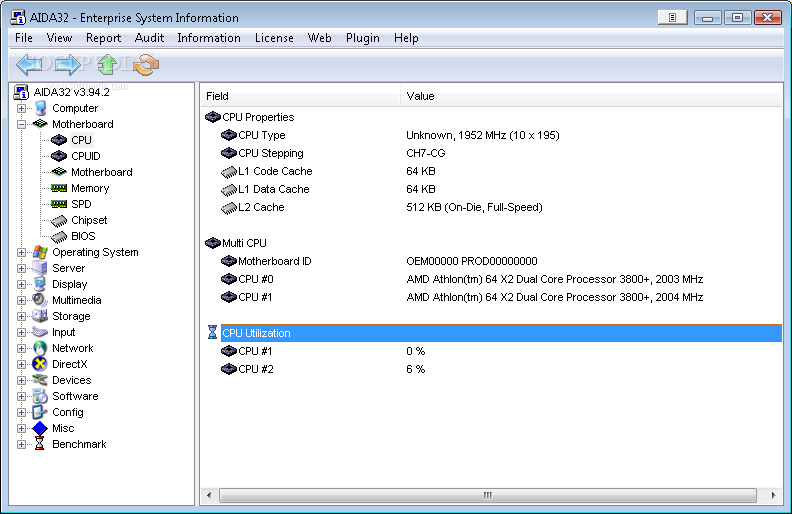Expand the DirectX tree node

click(x=21, y=364)
